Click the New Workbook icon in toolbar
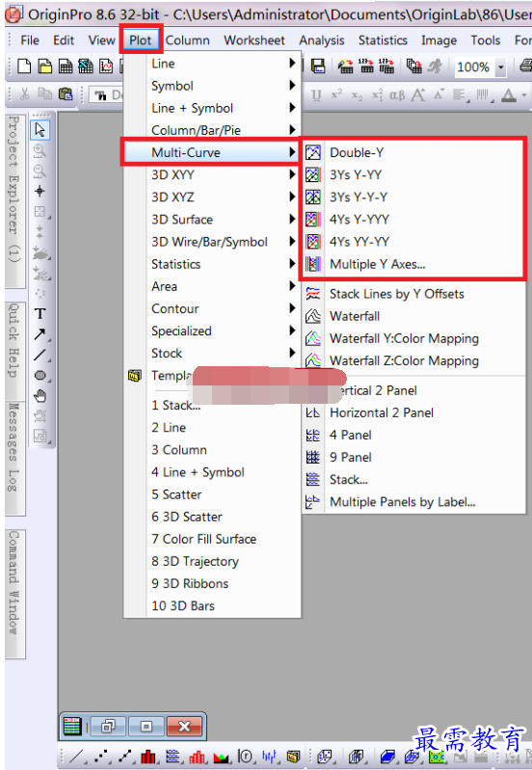 pos(66,66)
